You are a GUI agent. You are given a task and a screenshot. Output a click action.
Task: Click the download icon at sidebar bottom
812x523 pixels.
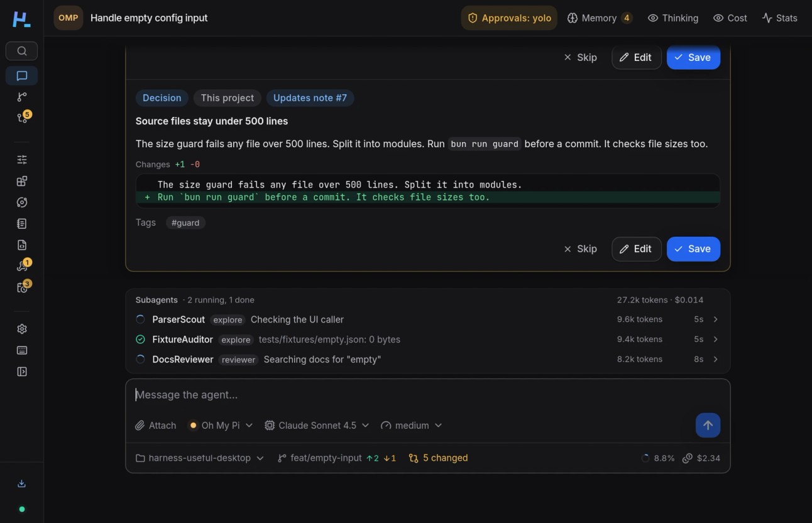[x=21, y=483]
